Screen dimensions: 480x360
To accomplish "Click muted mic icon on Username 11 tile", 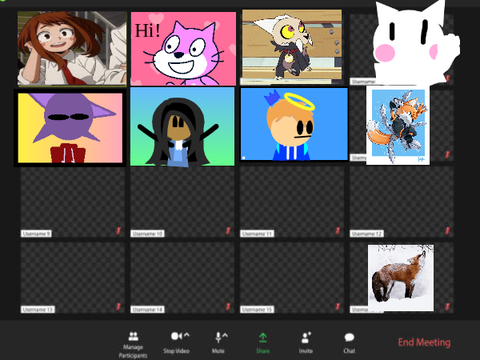I will coord(338,231).
